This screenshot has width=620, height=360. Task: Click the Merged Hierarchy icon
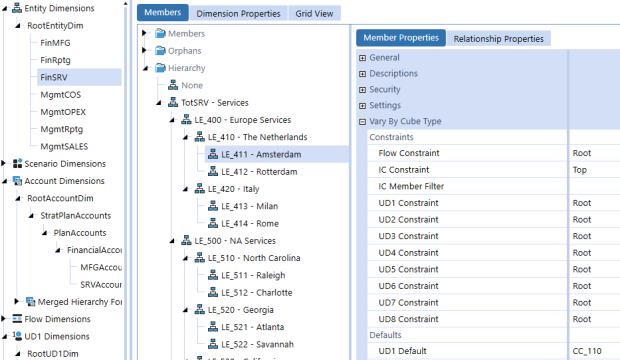30,301
